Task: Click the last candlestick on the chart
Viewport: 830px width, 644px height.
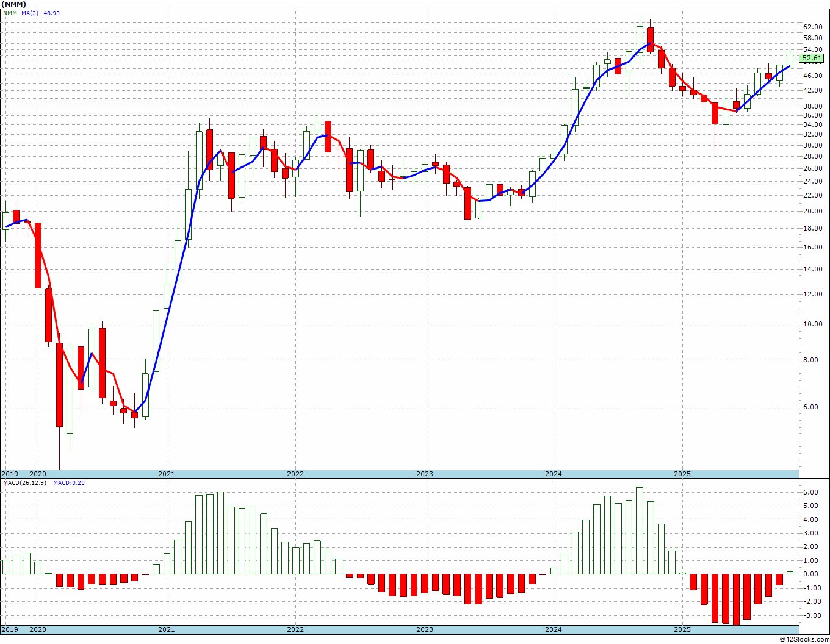Action: (x=790, y=59)
